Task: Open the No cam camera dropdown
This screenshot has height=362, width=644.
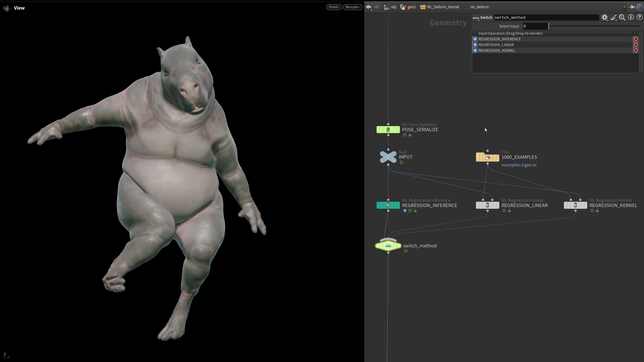Action: pos(353,7)
